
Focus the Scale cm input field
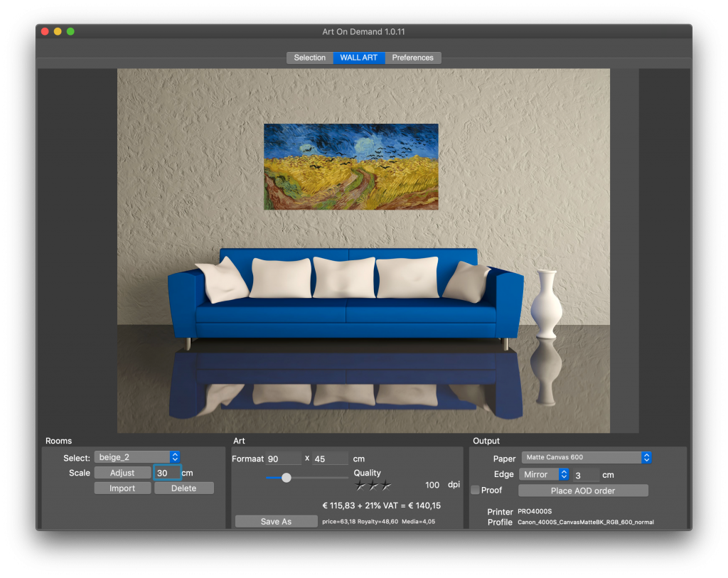[x=166, y=473]
